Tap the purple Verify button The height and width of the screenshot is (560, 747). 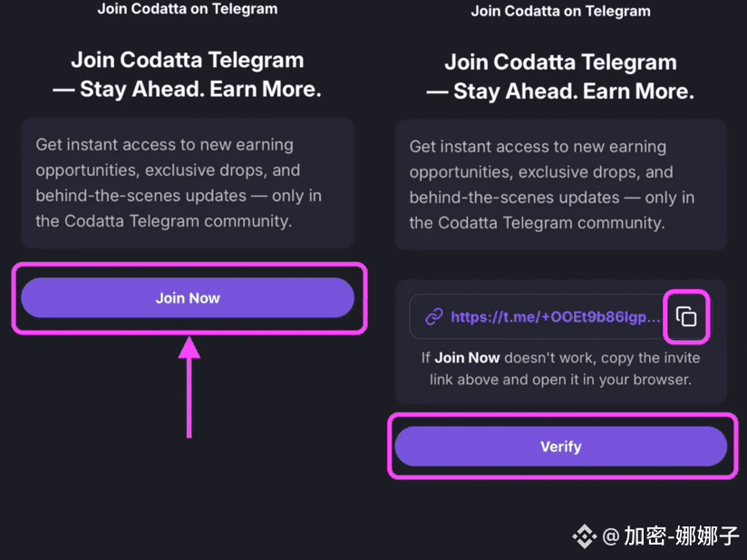(x=561, y=447)
